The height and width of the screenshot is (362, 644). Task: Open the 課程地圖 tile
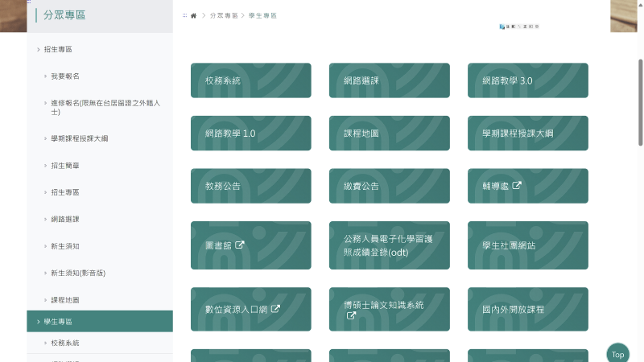tap(389, 134)
